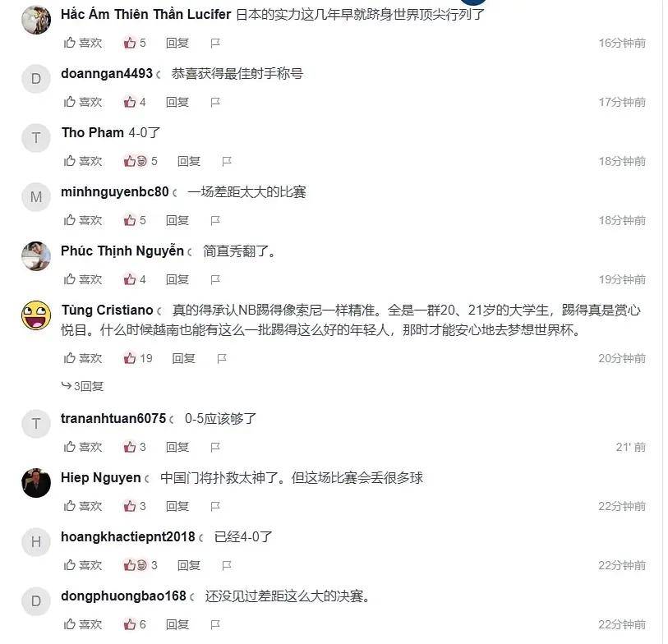Flag Tho Pham's 4-0 comment
668x644 pixels.
(x=227, y=162)
